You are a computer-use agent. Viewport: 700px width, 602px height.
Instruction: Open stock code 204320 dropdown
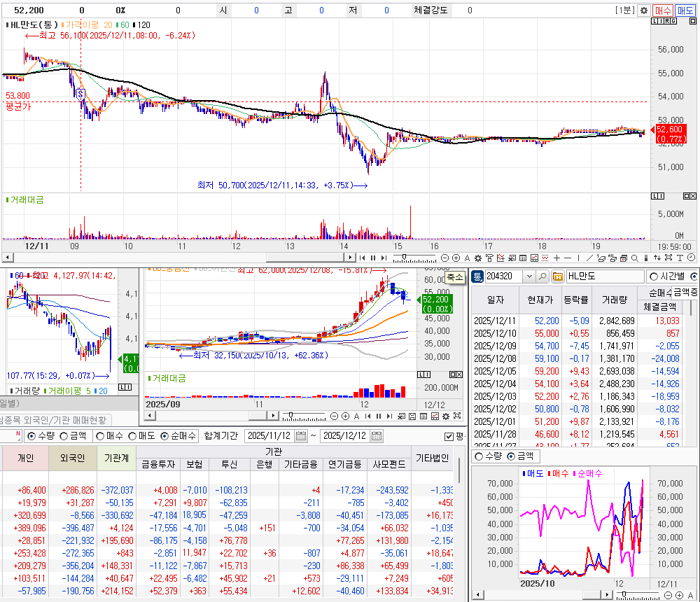pyautogui.click(x=529, y=276)
